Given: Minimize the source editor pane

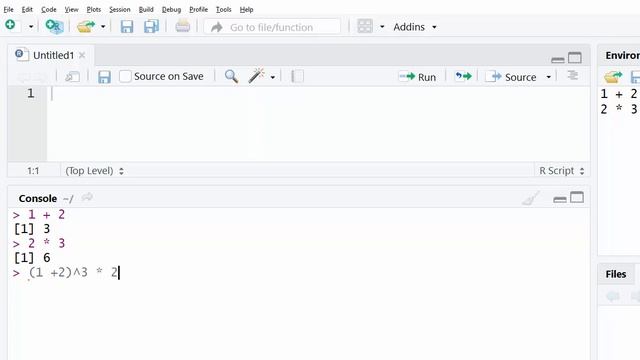Looking at the screenshot, I should pyautogui.click(x=558, y=60).
